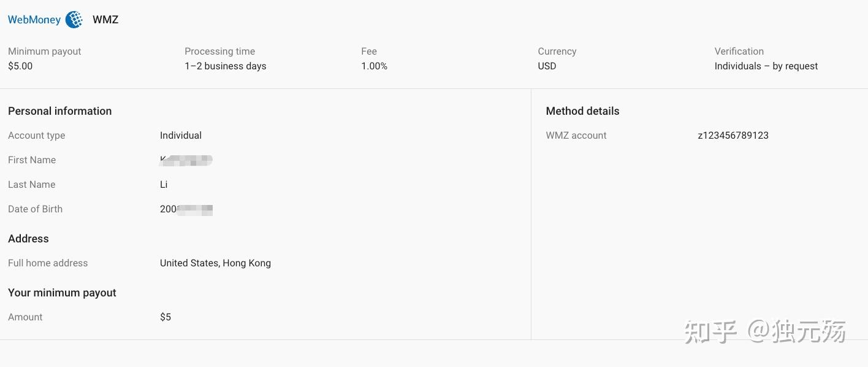Click the Last Name value Li

[x=164, y=185]
